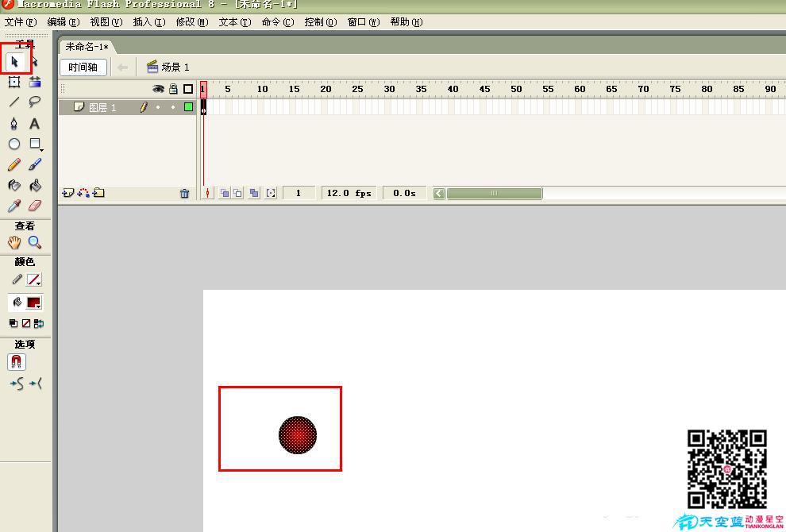
Task: Open the red fill color swatch
Action: [33, 303]
